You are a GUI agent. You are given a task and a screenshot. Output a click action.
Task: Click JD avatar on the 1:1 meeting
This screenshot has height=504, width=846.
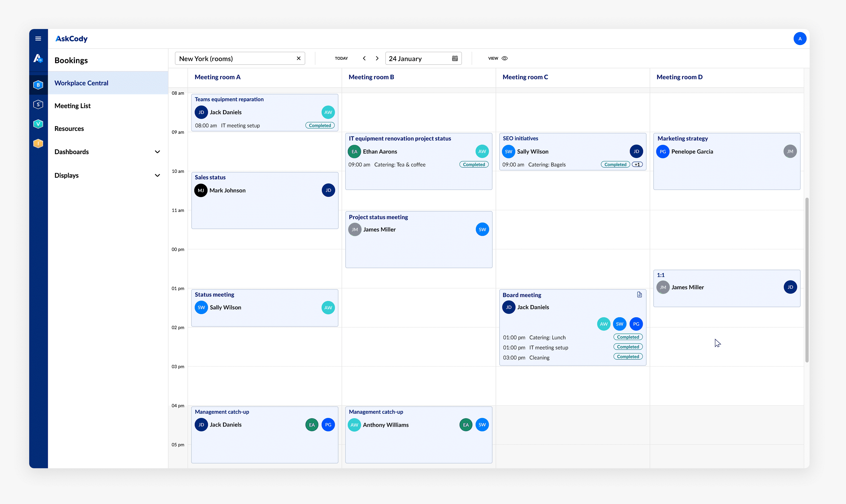[x=790, y=287]
